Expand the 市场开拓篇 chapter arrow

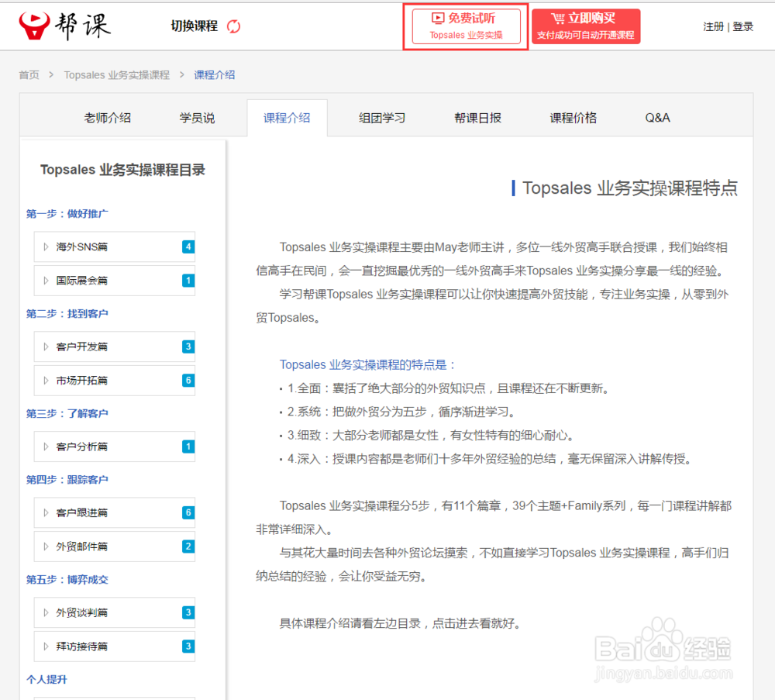point(46,380)
